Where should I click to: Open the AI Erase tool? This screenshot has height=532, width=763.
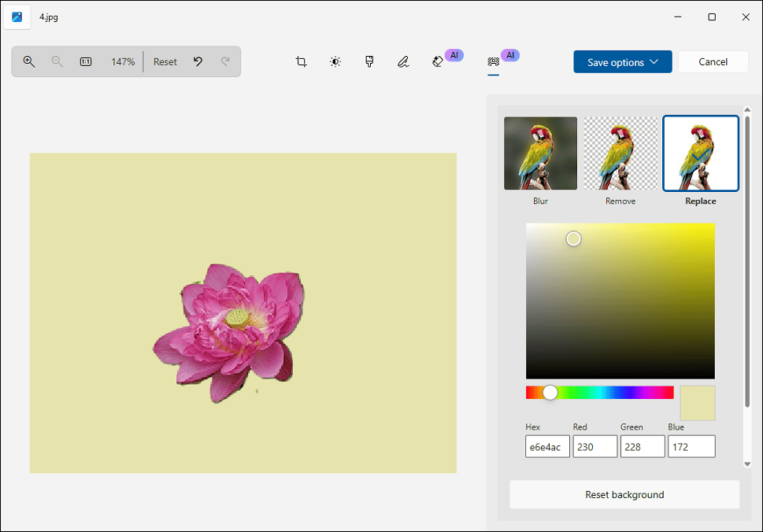click(438, 61)
